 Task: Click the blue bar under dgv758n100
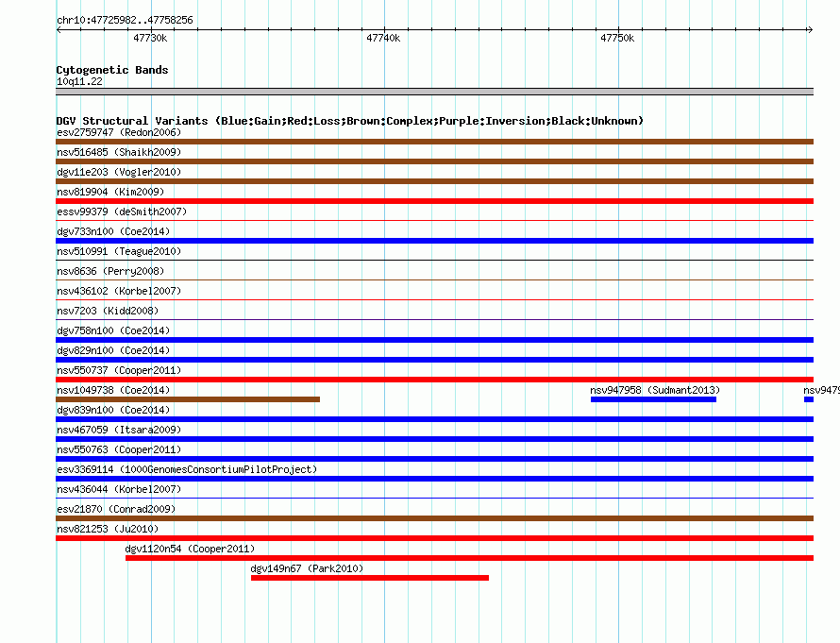(434, 340)
